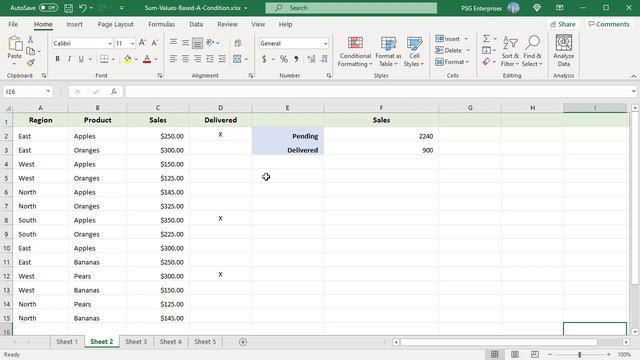Switch to the Formulas tab
Image resolution: width=640 pixels, height=360 pixels.
pyautogui.click(x=161, y=24)
